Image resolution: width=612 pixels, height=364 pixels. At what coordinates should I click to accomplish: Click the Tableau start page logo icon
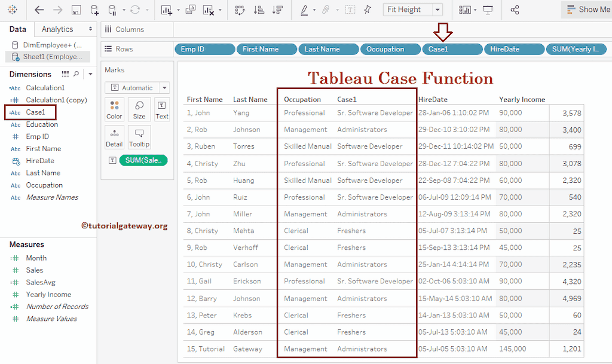(13, 10)
